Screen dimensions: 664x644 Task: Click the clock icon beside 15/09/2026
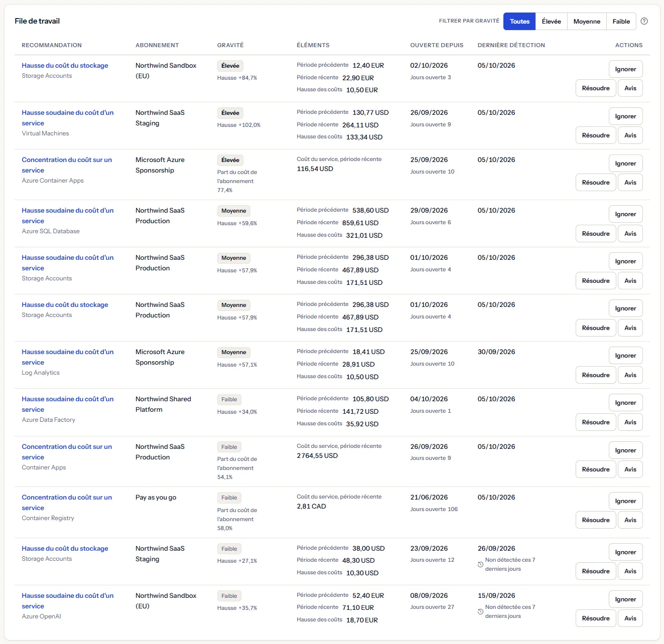tap(480, 612)
